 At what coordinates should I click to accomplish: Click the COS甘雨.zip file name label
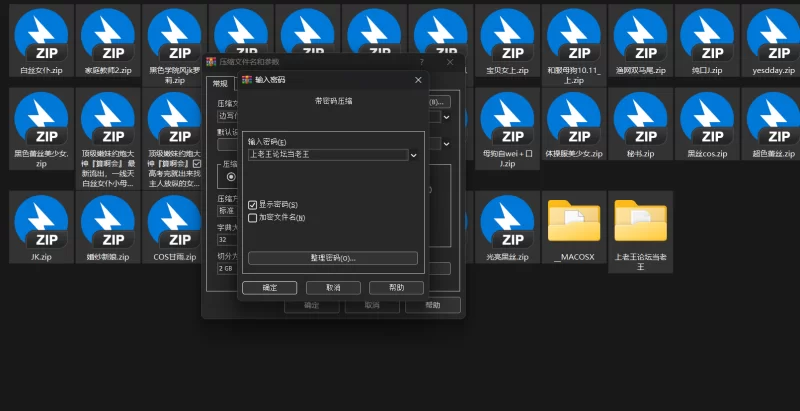click(174, 257)
